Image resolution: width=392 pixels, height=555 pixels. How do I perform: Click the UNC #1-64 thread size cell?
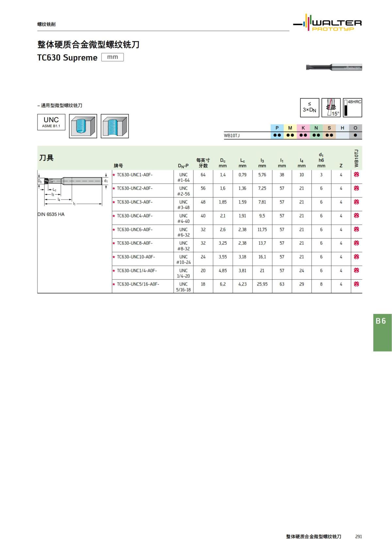click(x=183, y=177)
